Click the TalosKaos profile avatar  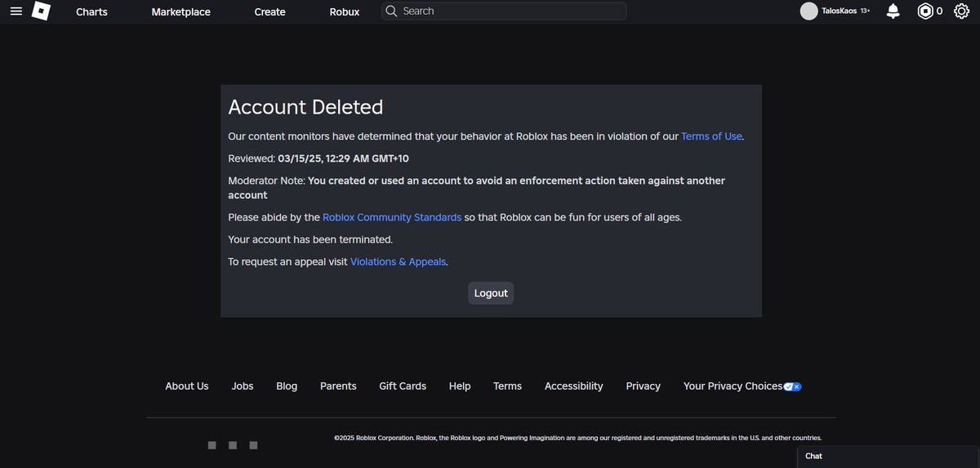pos(808,11)
